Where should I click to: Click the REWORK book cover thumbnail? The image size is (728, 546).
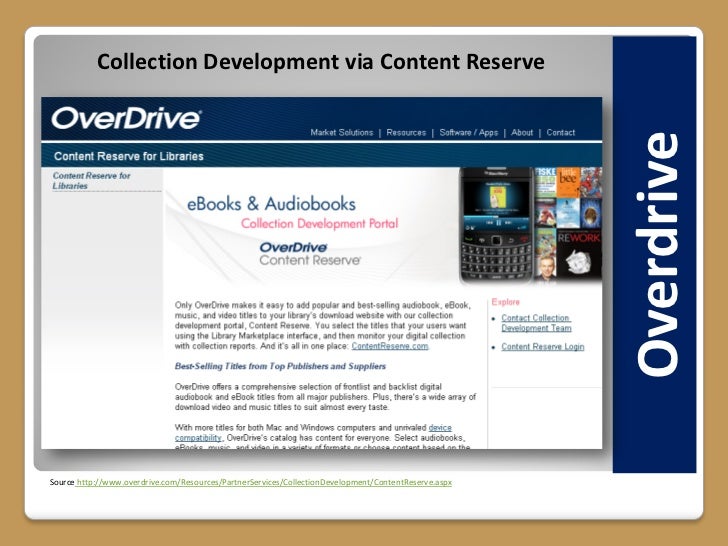[x=578, y=254]
